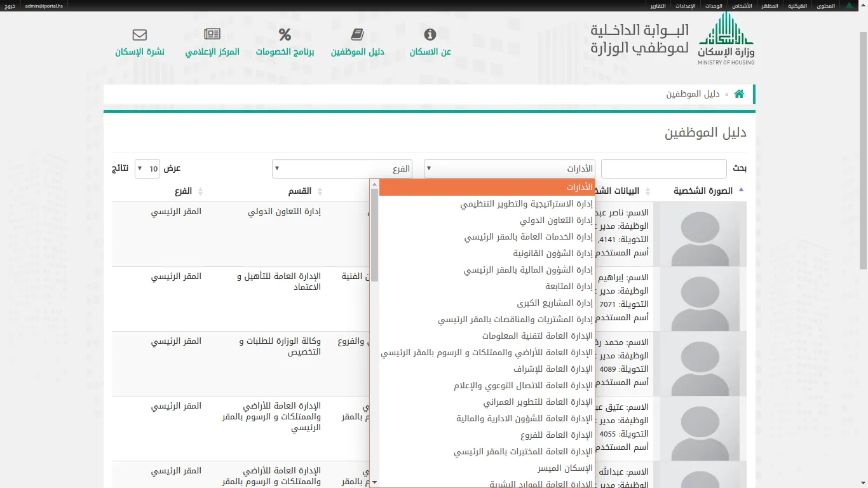Click the Ministry of Housing logo
The height and width of the screenshot is (488, 868).
click(x=726, y=38)
